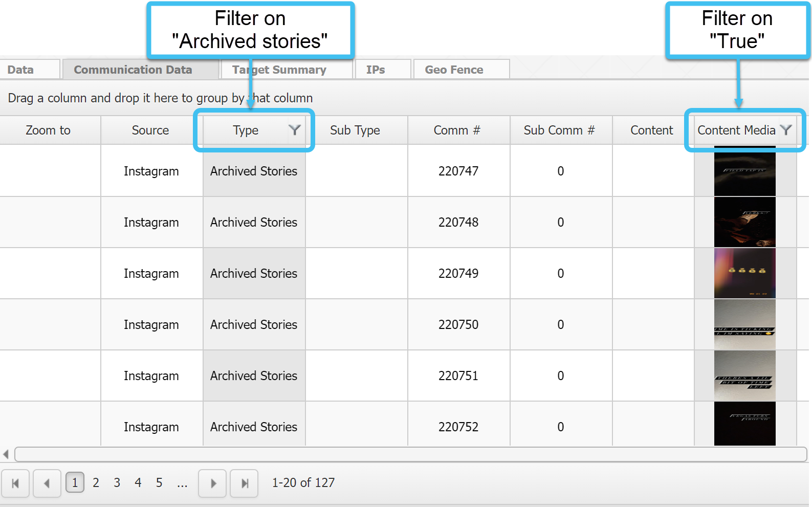812x507 pixels.
Task: Sort by the Source column header
Action: [150, 130]
